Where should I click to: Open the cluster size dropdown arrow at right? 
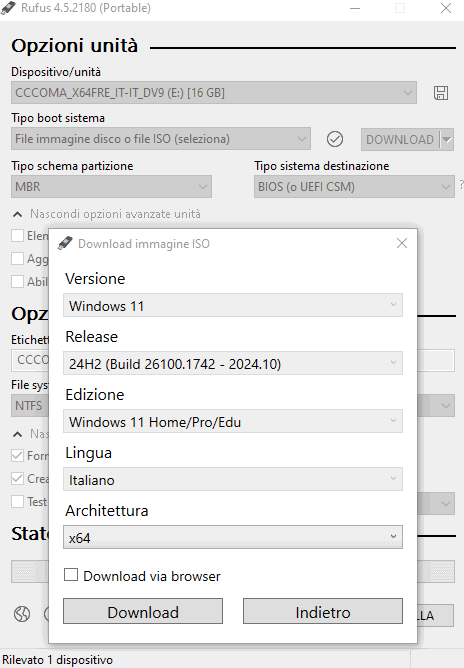tap(446, 406)
